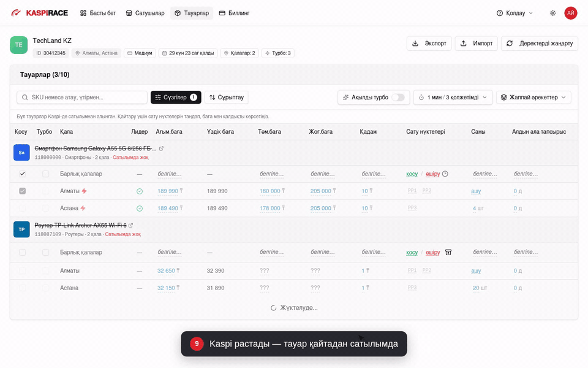Viewport: 588px width, 368px height.
Task: Toggle the Ақылды турбо switch
Action: (398, 98)
